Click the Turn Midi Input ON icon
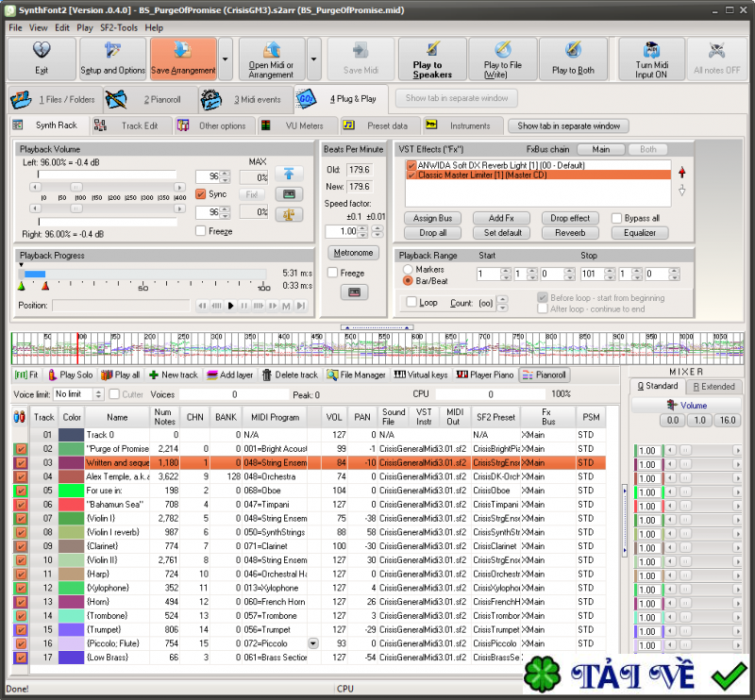Screen dimensions: 755x700 pyautogui.click(x=651, y=58)
